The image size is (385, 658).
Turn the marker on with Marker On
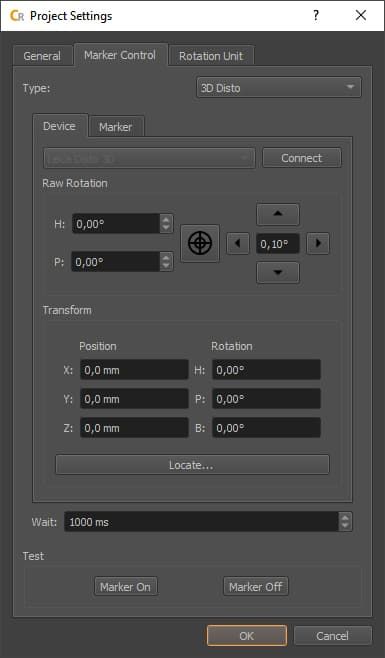tap(126, 587)
